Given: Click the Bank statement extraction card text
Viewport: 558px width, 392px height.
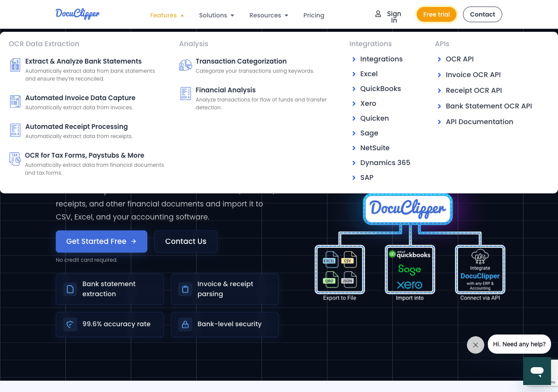Looking at the screenshot, I should pos(109,289).
